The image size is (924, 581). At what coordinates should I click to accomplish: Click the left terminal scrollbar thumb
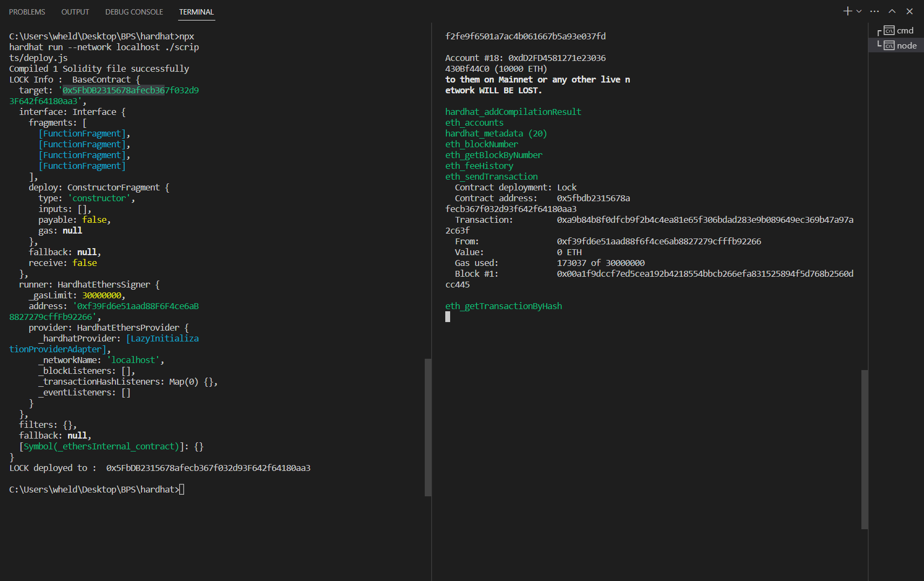click(x=428, y=427)
